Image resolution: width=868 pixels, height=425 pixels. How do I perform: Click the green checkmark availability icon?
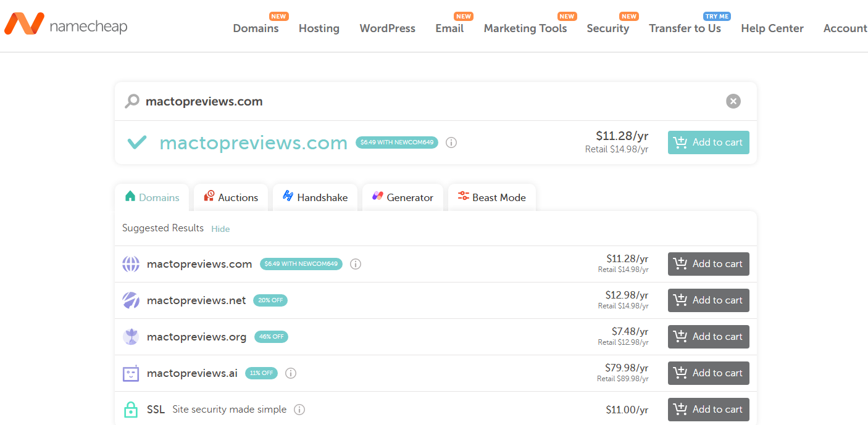pos(136,142)
